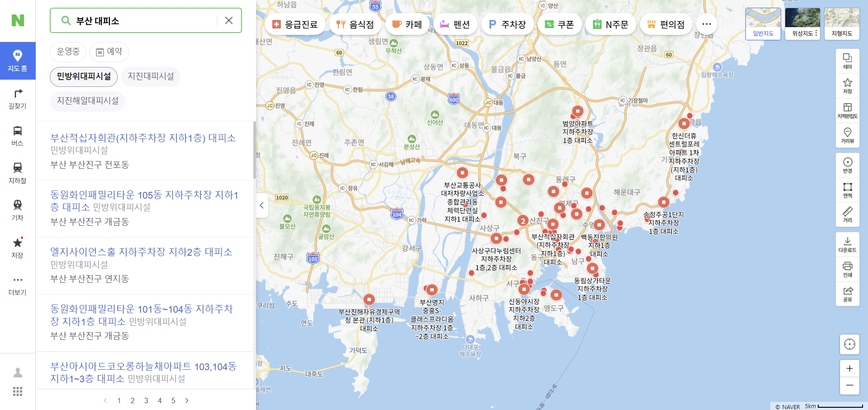Screen dimensions: 868x410
Task: Click the 공유 share tool
Action: [848, 294]
